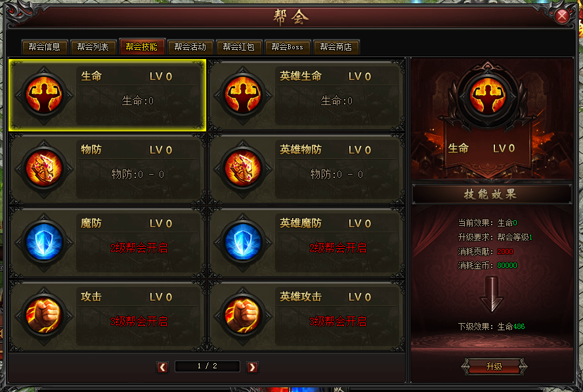This screenshot has height=392, width=583.
Task: Click the 英雄生命 skill icon
Action: point(243,95)
